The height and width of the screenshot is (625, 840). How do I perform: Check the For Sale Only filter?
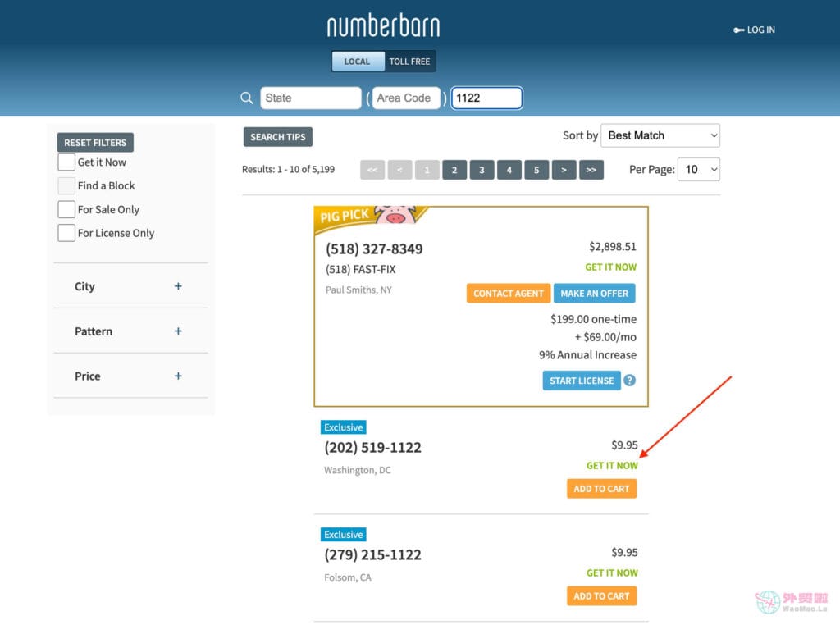pyautogui.click(x=66, y=209)
